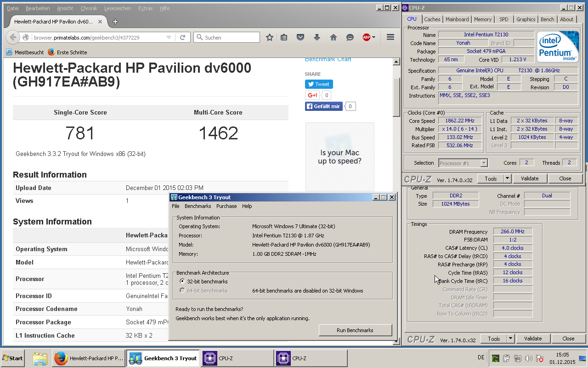The height and width of the screenshot is (368, 588).
Task: Expand Tools dropdown arrow in upper CPU-Z
Action: [507, 178]
